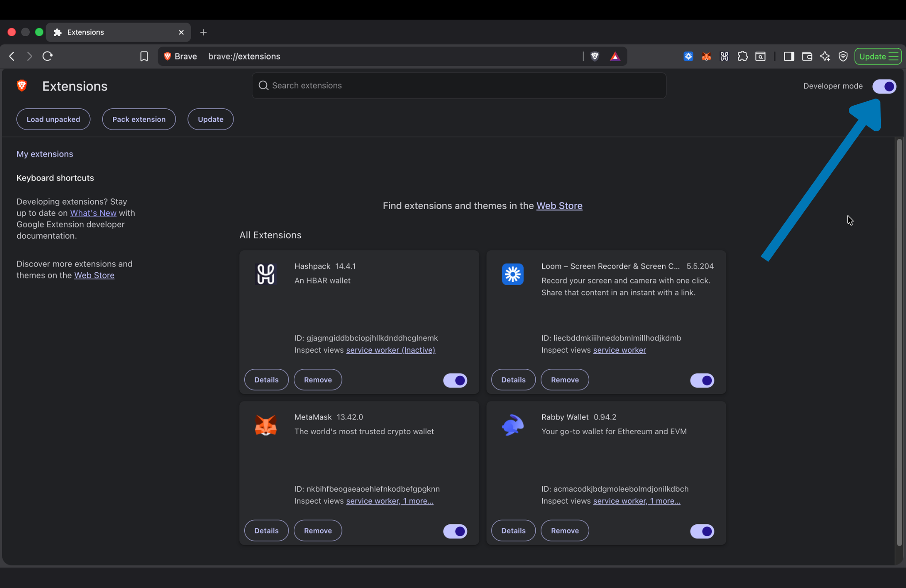This screenshot has width=906, height=588.
Task: Click Rabby Wallet version 0.94.2
Action: coord(605,417)
